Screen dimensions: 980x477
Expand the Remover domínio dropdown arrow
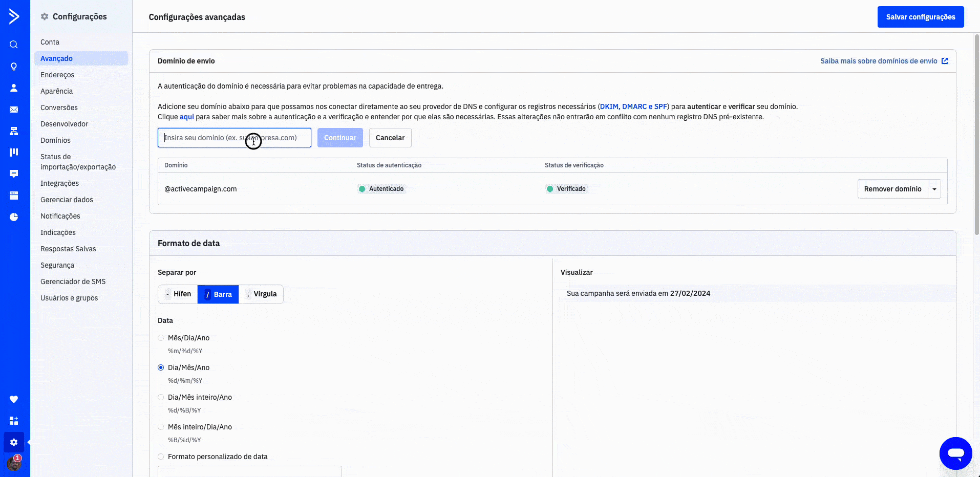tap(934, 189)
